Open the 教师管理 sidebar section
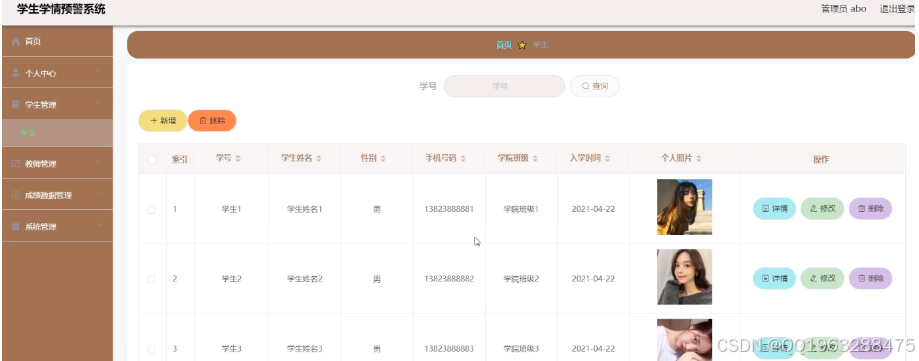Viewport: 919px width, 361px height. (57, 164)
